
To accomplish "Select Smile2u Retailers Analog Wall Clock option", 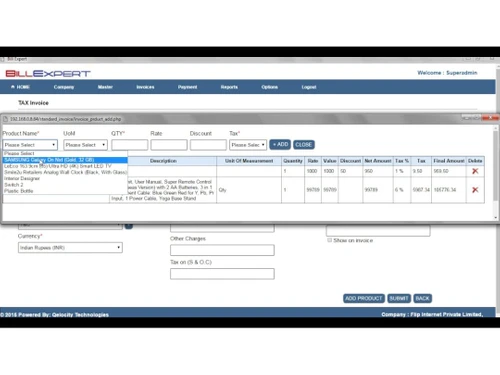I will pyautogui.click(x=65, y=172).
